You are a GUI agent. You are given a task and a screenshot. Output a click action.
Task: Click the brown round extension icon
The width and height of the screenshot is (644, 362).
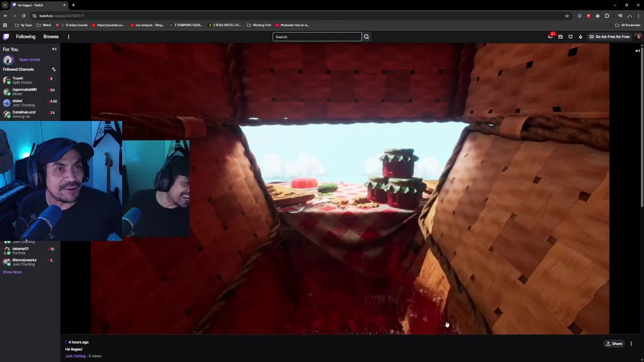(598, 16)
